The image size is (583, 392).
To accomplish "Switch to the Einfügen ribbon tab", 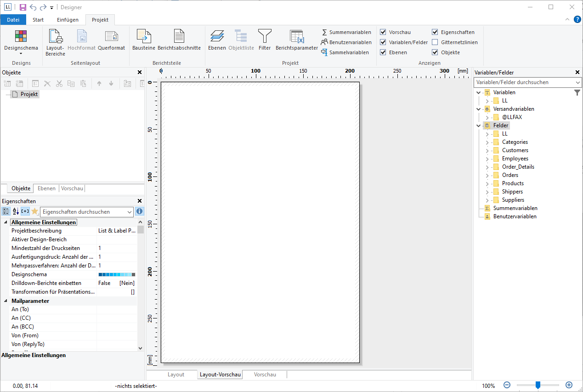I will [x=68, y=20].
